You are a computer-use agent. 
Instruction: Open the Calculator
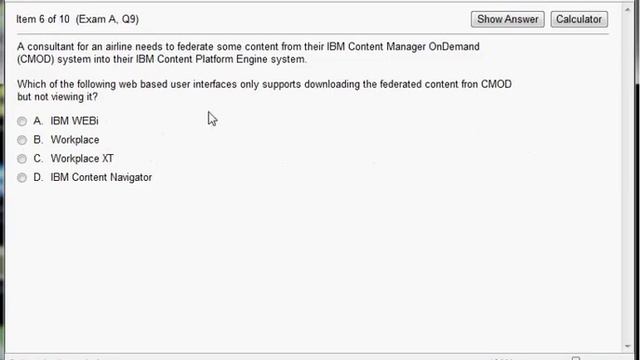point(579,19)
